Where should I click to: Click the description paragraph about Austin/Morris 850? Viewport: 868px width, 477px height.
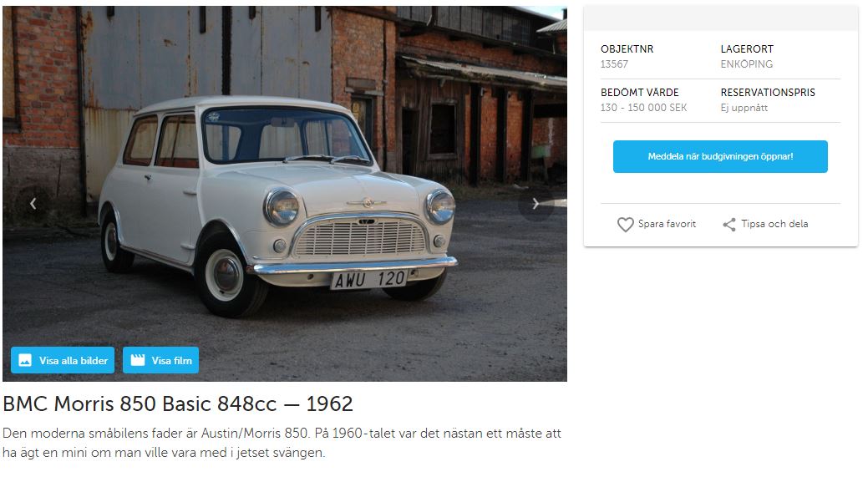[x=282, y=443]
